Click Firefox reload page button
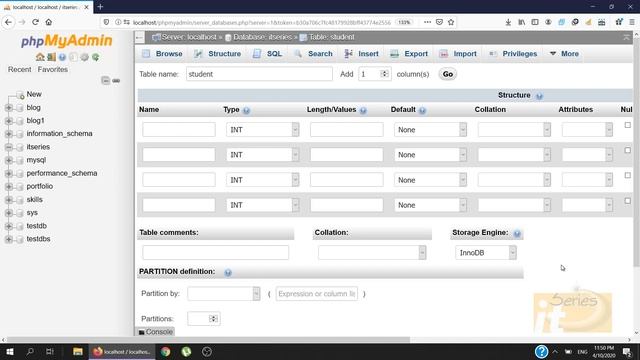This screenshot has height=360, width=640. tap(36, 22)
